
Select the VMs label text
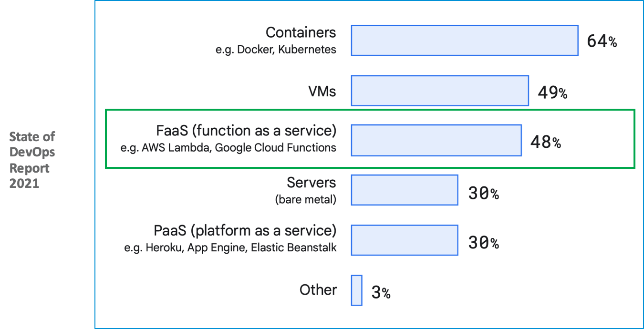point(322,91)
